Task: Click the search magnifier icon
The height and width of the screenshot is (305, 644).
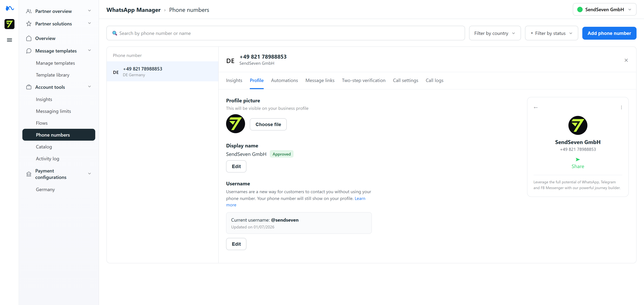Action: pyautogui.click(x=115, y=33)
